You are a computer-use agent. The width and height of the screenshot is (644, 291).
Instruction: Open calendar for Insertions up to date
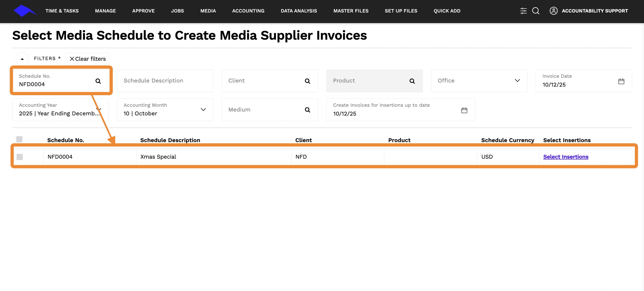(x=464, y=110)
